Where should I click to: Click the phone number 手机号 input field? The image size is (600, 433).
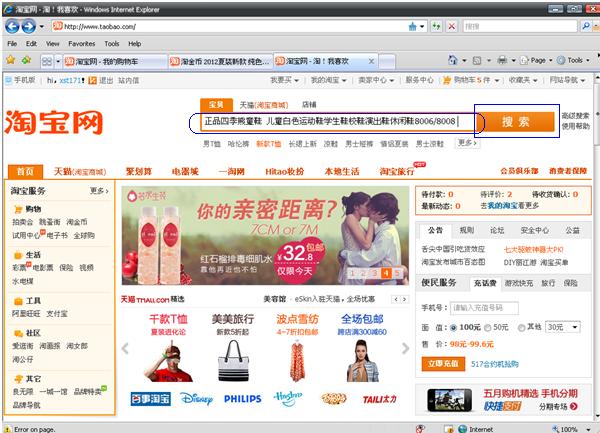[484, 308]
